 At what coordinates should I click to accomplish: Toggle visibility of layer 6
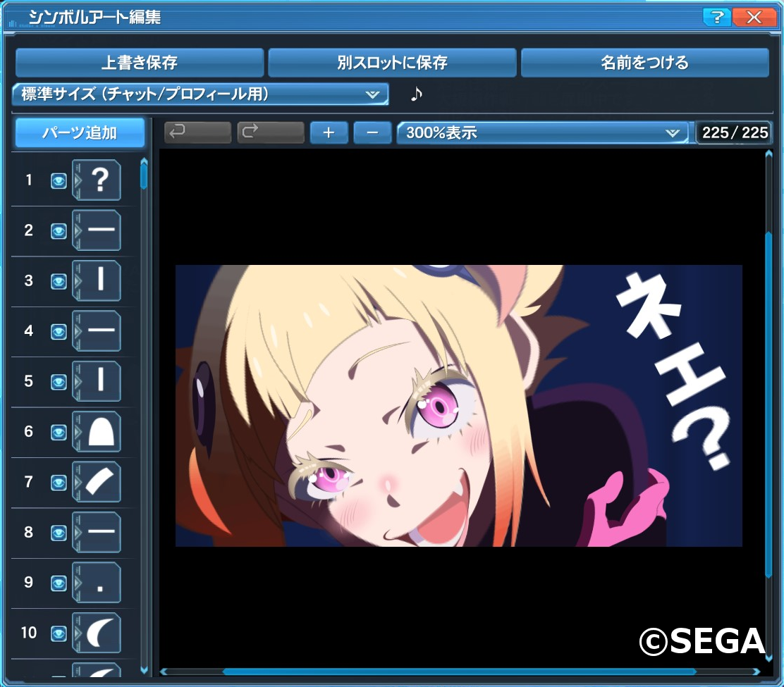[x=59, y=433]
